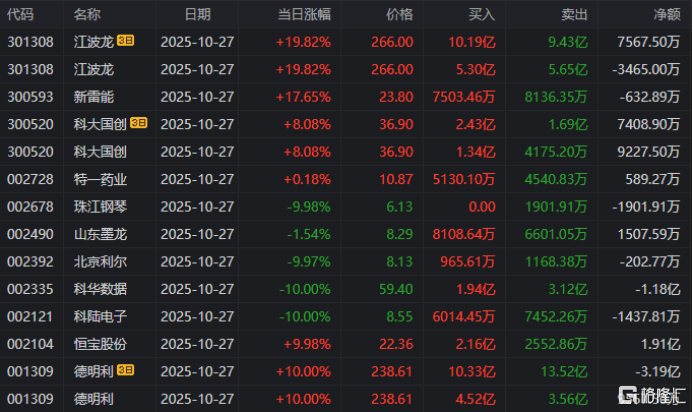
Task: Click the 5130.10万 buy amount cell
Action: (464, 179)
